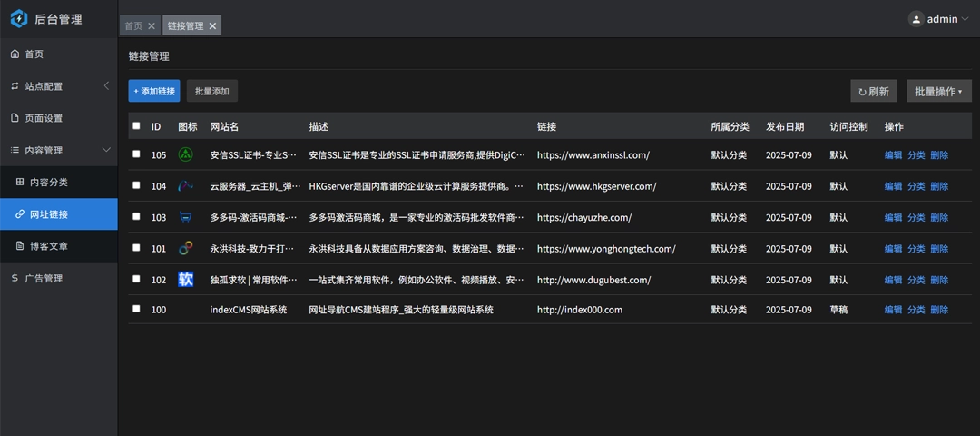Click the site icon for row ID 105
Viewport: 980px width, 436px height.
point(186,154)
